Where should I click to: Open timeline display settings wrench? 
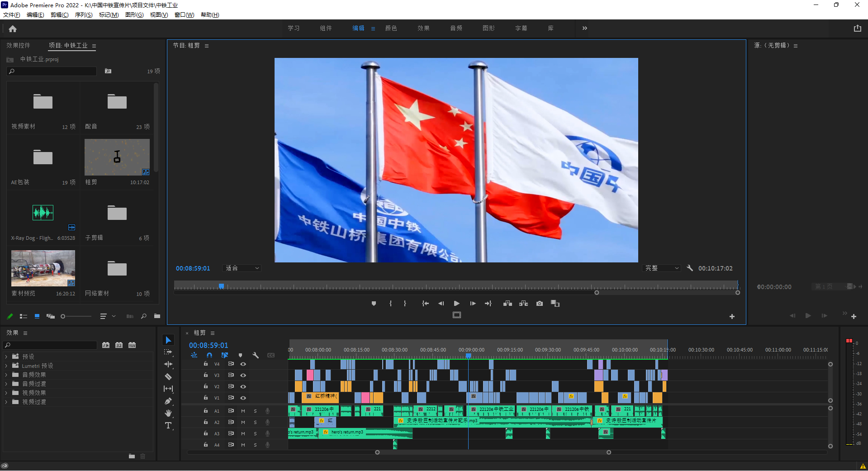click(256, 355)
